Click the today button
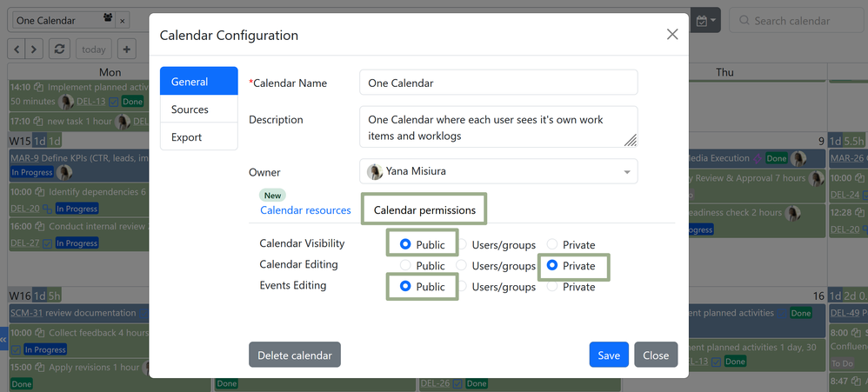 click(94, 50)
